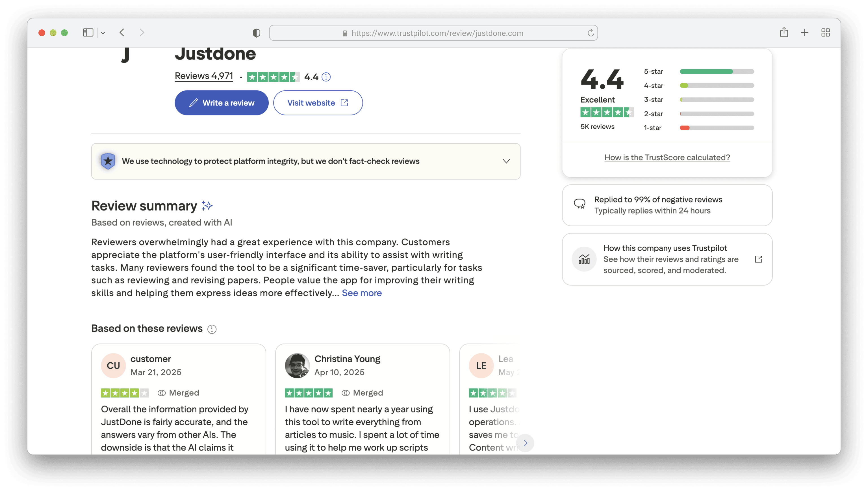
Task: Click the Visit website button
Action: tap(318, 103)
